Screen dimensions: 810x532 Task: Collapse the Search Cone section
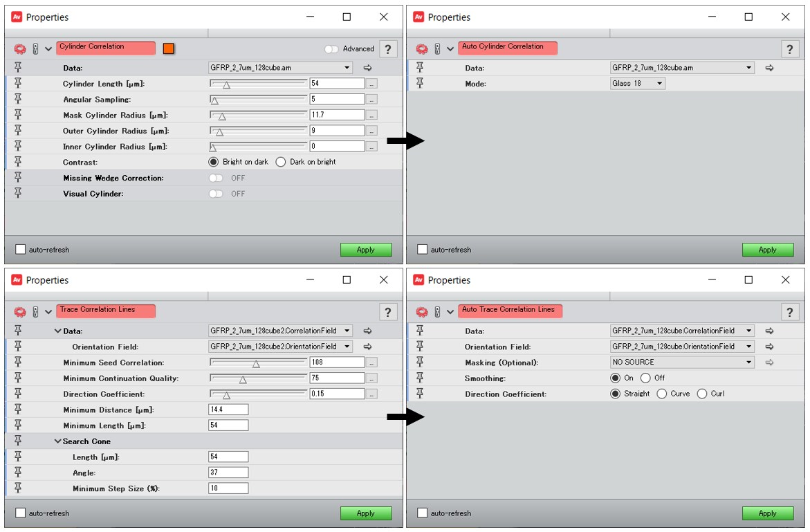coord(58,441)
